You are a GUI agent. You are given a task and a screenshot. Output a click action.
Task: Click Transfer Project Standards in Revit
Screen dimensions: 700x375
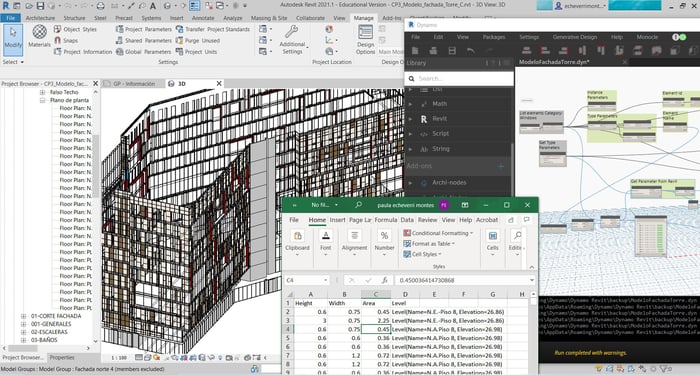pyautogui.click(x=212, y=29)
